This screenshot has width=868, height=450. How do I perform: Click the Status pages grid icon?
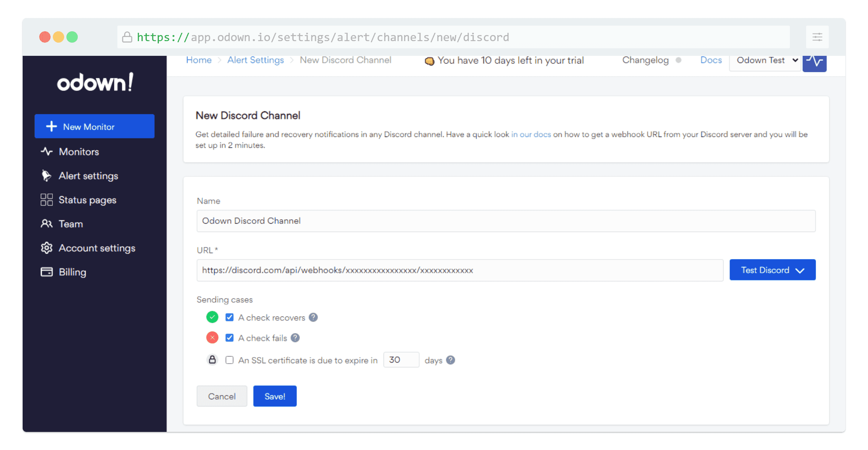[x=46, y=200]
